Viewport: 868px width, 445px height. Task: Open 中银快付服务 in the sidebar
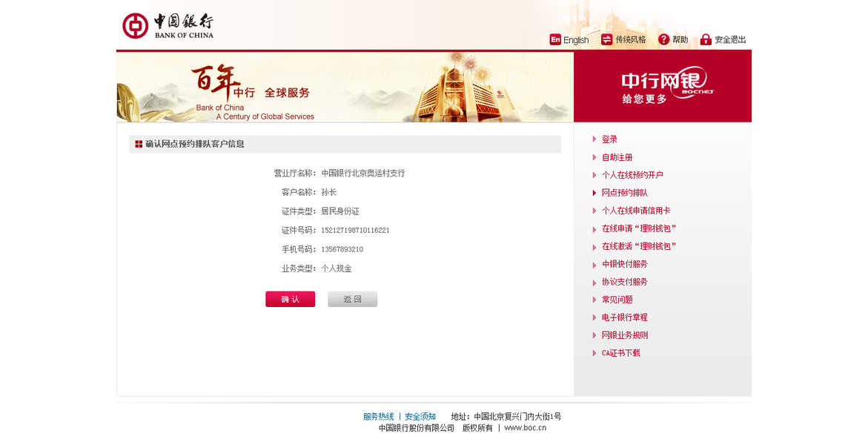(x=624, y=264)
